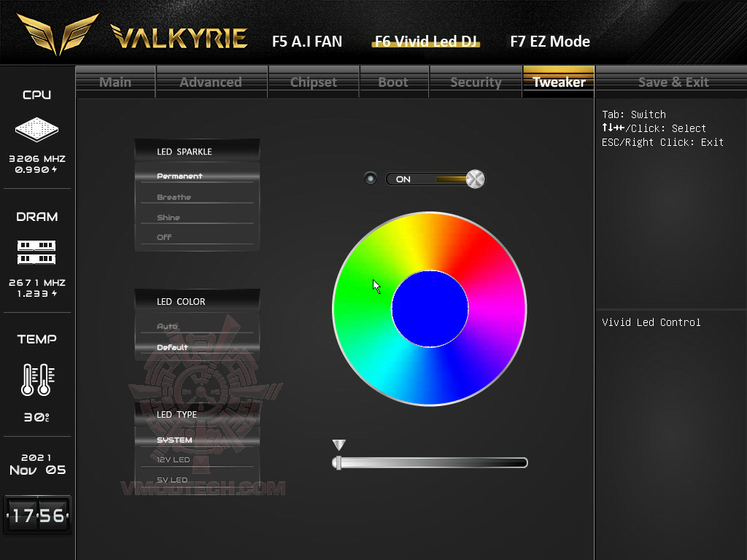
Task: Click the TEMP label in sidebar
Action: (36, 339)
